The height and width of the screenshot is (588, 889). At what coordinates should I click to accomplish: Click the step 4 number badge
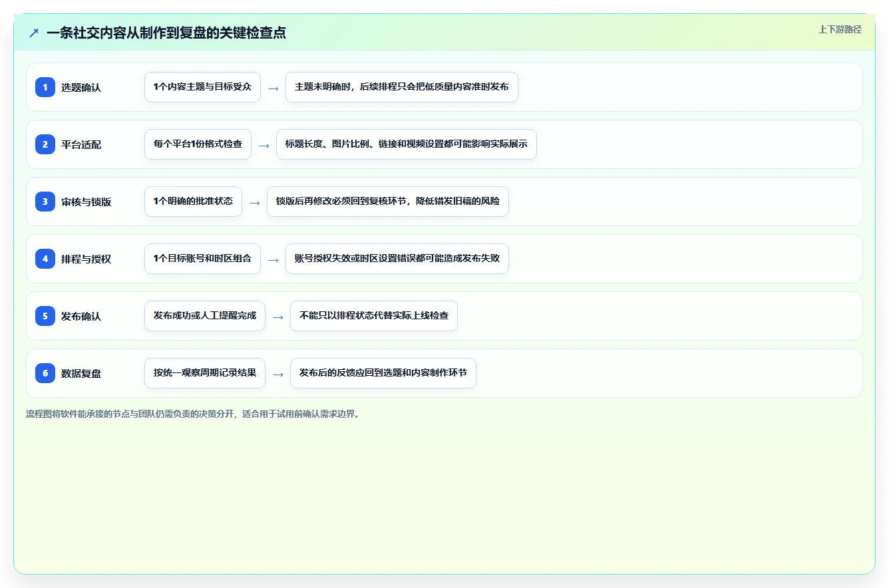click(x=45, y=259)
